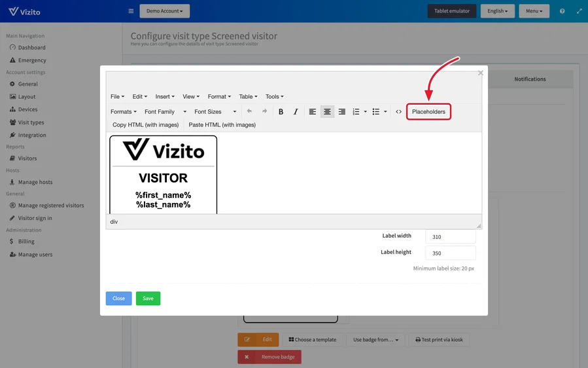Open Visitor sign in page
This screenshot has height=368, width=588.
(x=35, y=218)
